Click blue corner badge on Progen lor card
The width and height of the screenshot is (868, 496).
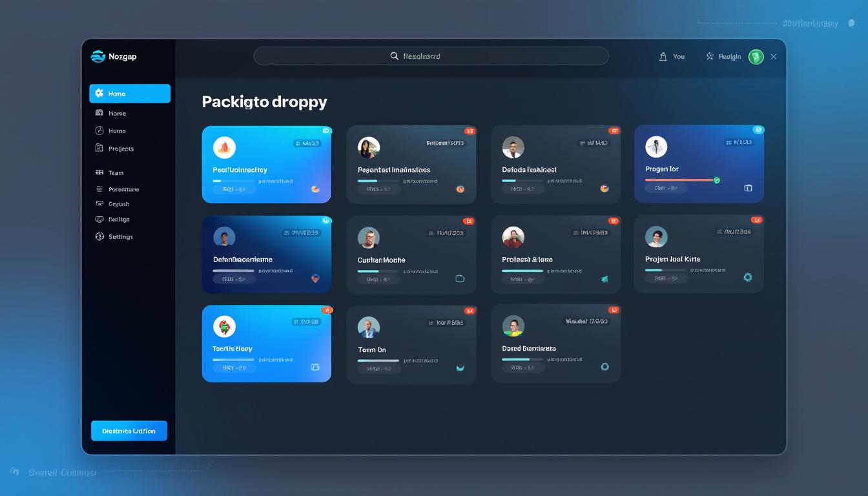pos(759,130)
